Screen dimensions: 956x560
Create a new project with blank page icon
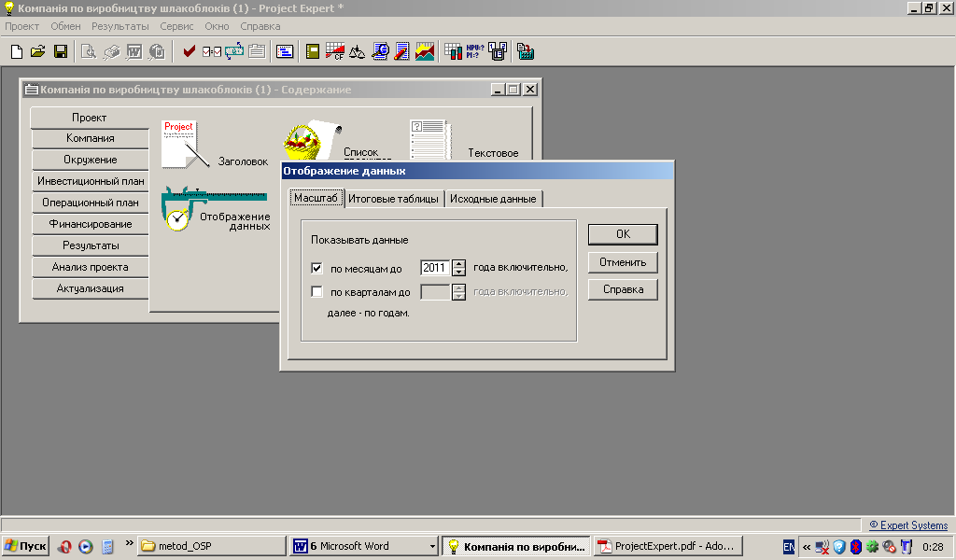click(17, 51)
